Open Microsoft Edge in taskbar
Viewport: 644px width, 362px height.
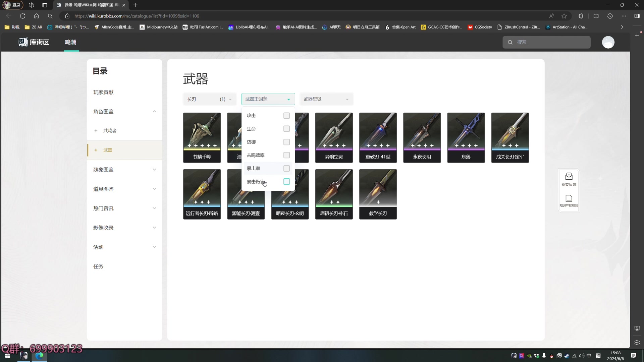[40, 356]
